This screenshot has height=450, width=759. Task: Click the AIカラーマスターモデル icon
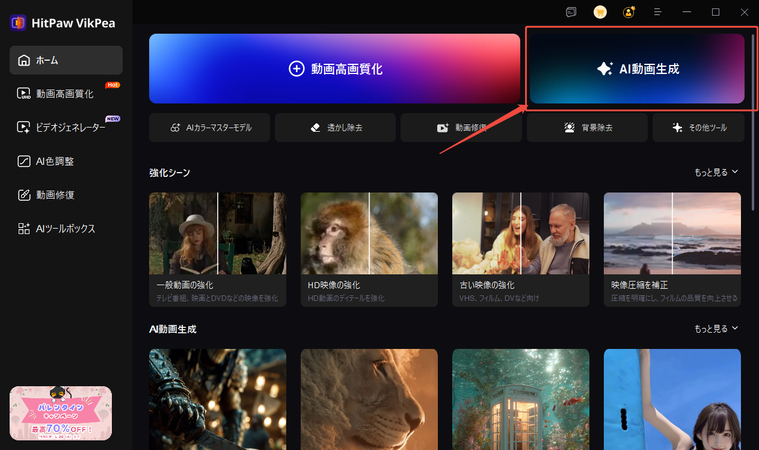(175, 128)
